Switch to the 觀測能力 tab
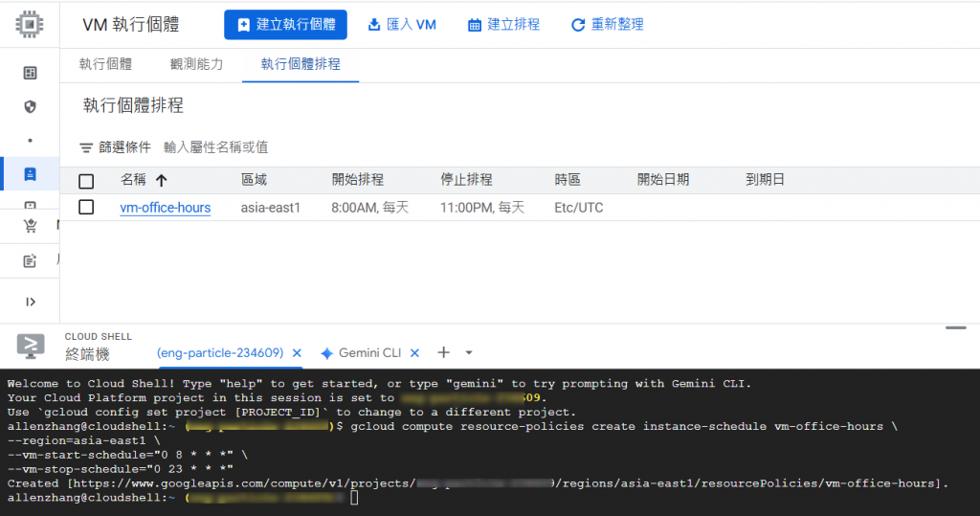 tap(196, 64)
